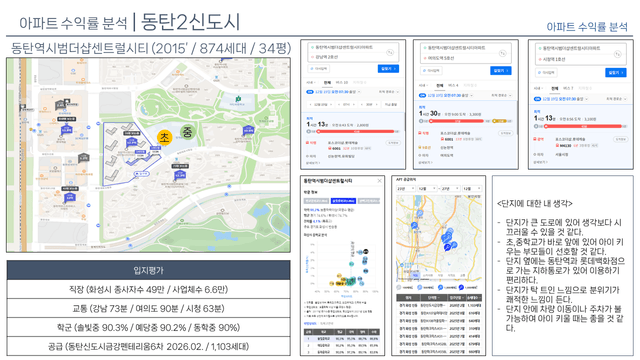Open 시내 dropdown in Yeouido route panel

coord(423,85)
